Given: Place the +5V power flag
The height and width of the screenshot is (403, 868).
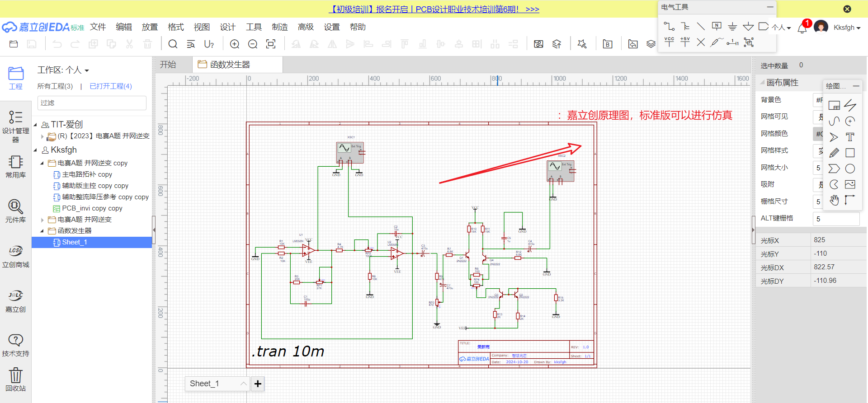Looking at the screenshot, I should click(x=685, y=42).
